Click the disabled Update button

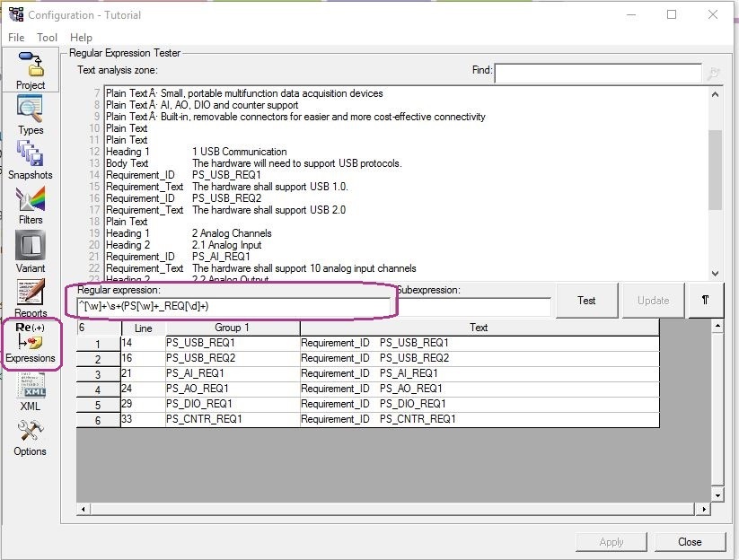coord(653,301)
